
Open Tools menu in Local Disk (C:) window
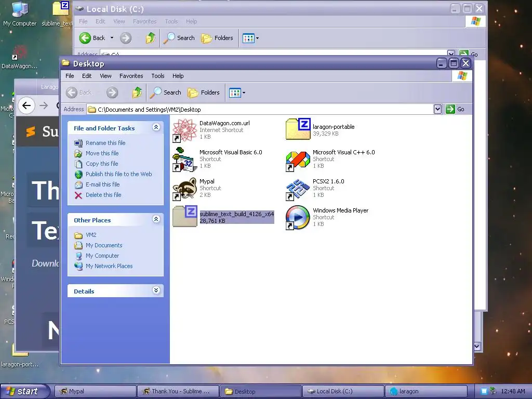[171, 21]
